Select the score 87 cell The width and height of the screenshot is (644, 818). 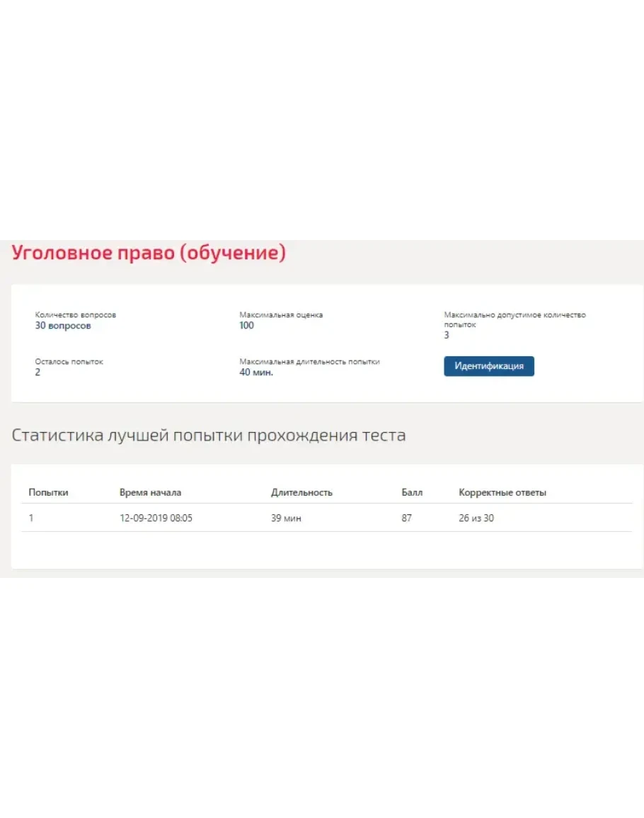click(406, 518)
